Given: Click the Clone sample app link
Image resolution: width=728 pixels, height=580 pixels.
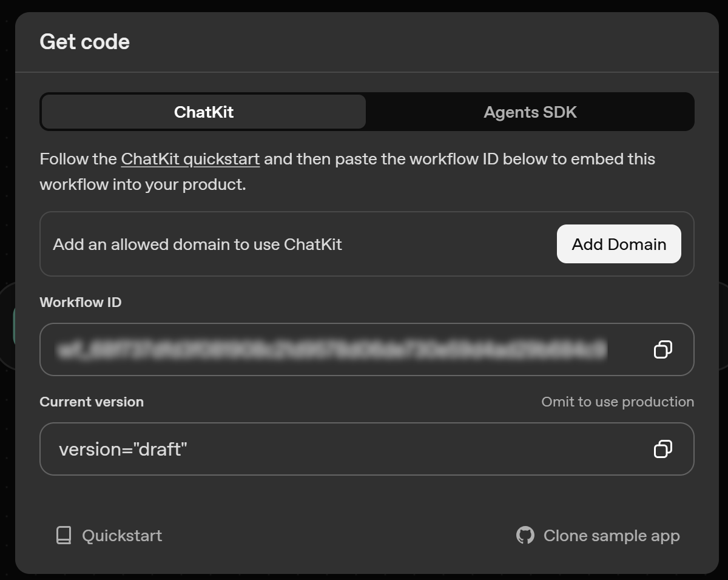Looking at the screenshot, I should coord(612,535).
